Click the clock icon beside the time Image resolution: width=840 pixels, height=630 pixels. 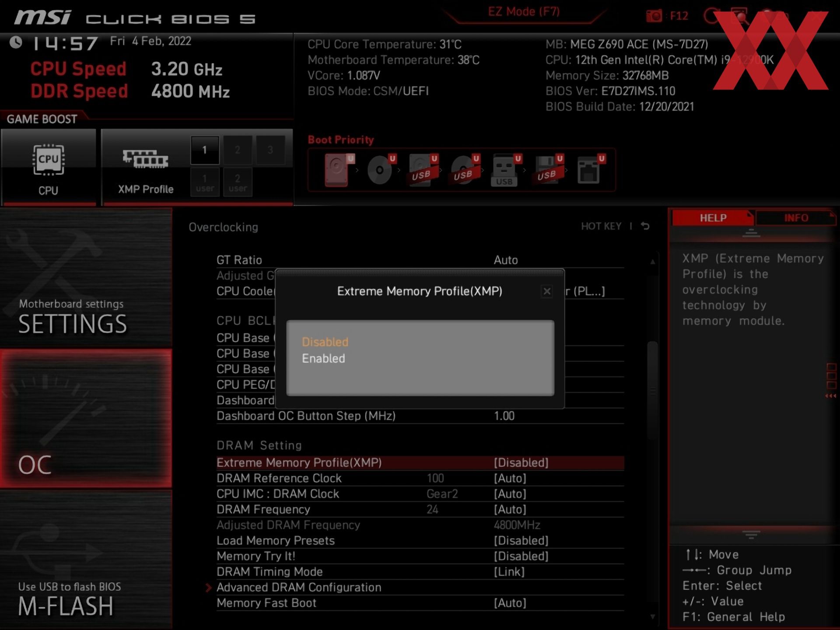[16, 42]
